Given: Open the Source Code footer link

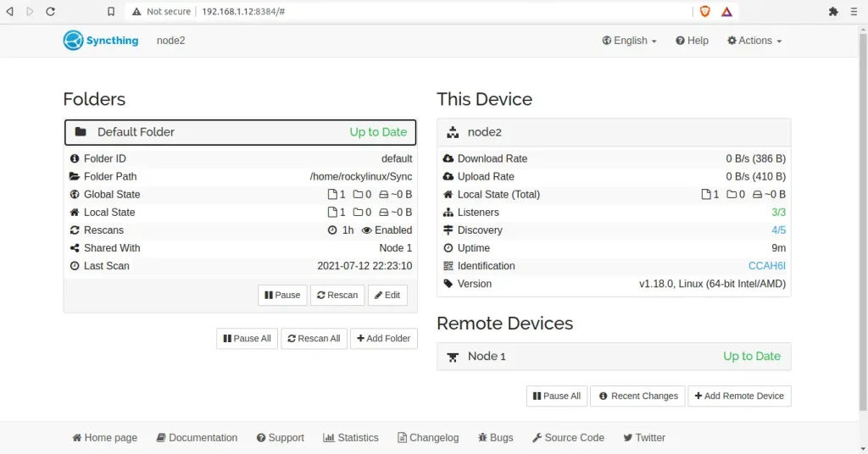Looking at the screenshot, I should (568, 437).
